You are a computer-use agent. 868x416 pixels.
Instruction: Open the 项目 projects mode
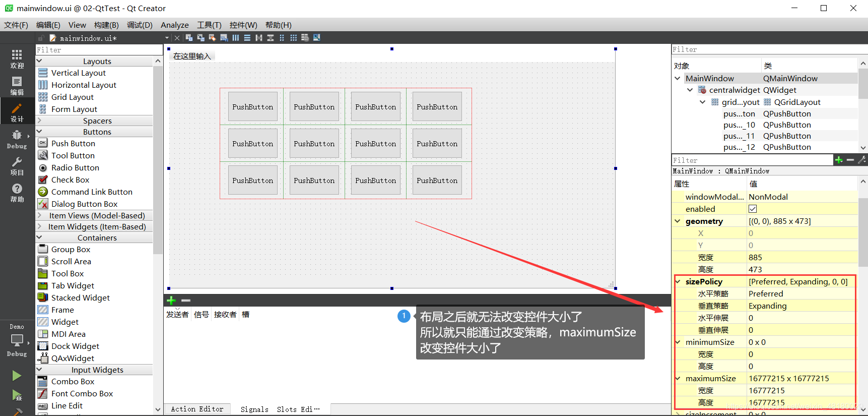[17, 166]
